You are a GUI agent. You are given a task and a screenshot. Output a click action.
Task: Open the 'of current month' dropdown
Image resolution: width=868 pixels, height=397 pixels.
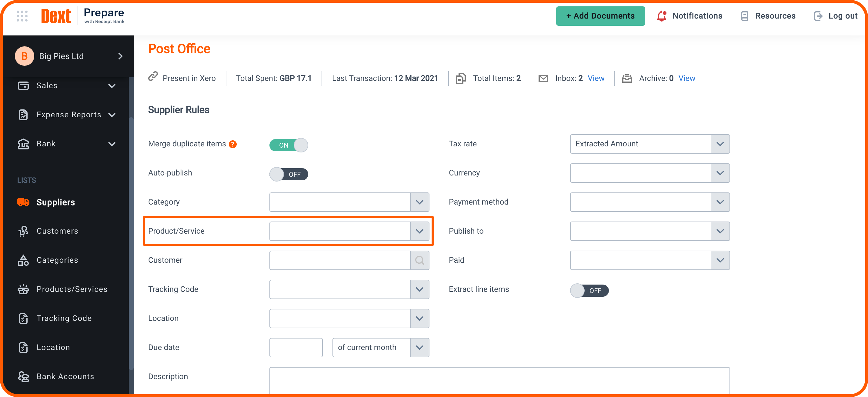point(380,347)
